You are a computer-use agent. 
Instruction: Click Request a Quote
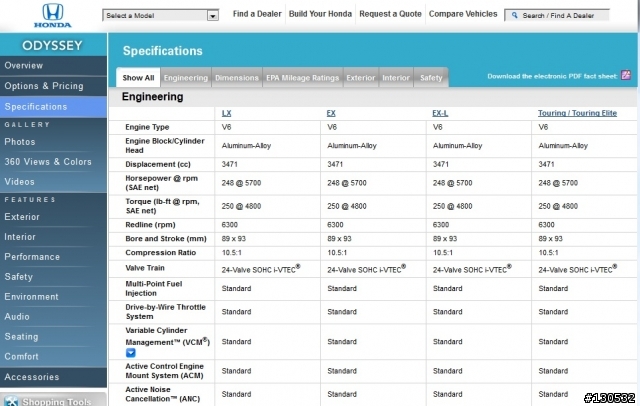tap(390, 14)
